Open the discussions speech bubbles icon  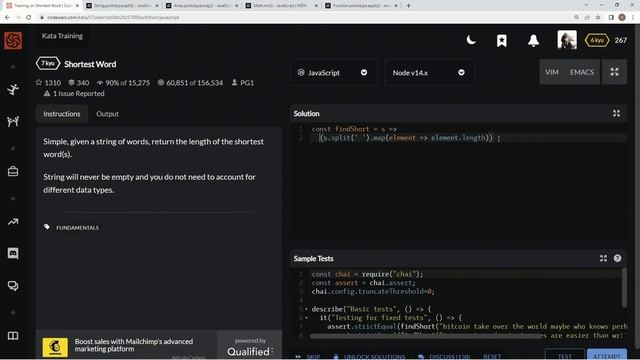click(13, 286)
